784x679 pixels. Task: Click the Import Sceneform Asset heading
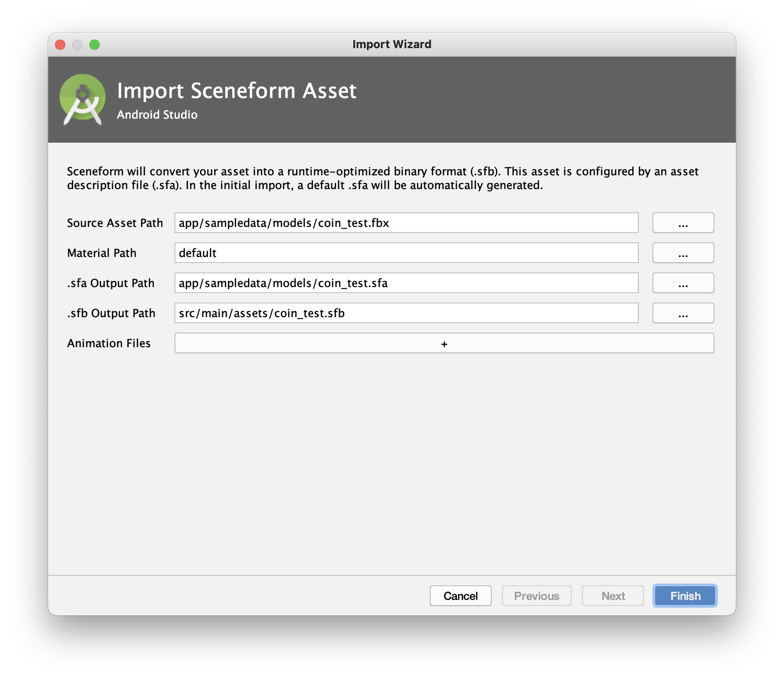pyautogui.click(x=236, y=91)
